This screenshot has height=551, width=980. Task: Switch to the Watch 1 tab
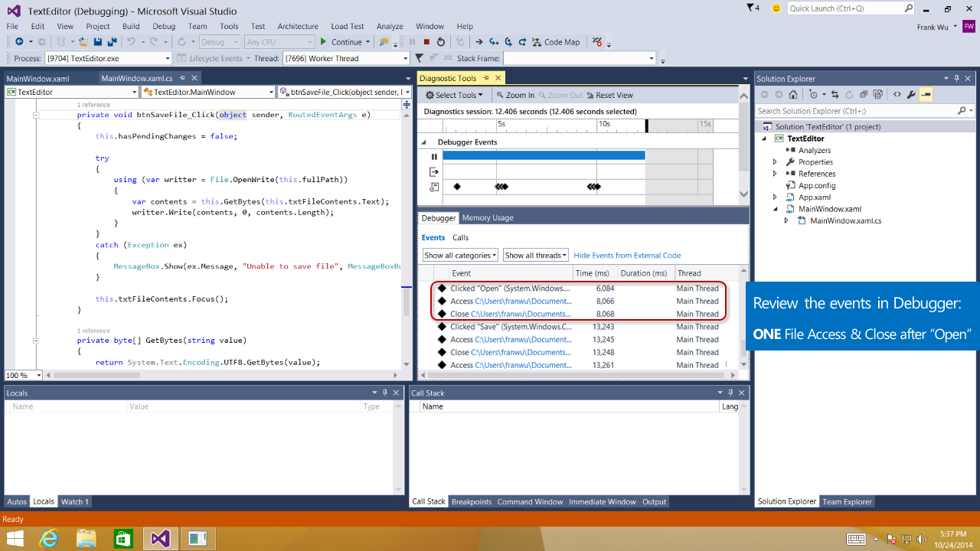pos(75,502)
